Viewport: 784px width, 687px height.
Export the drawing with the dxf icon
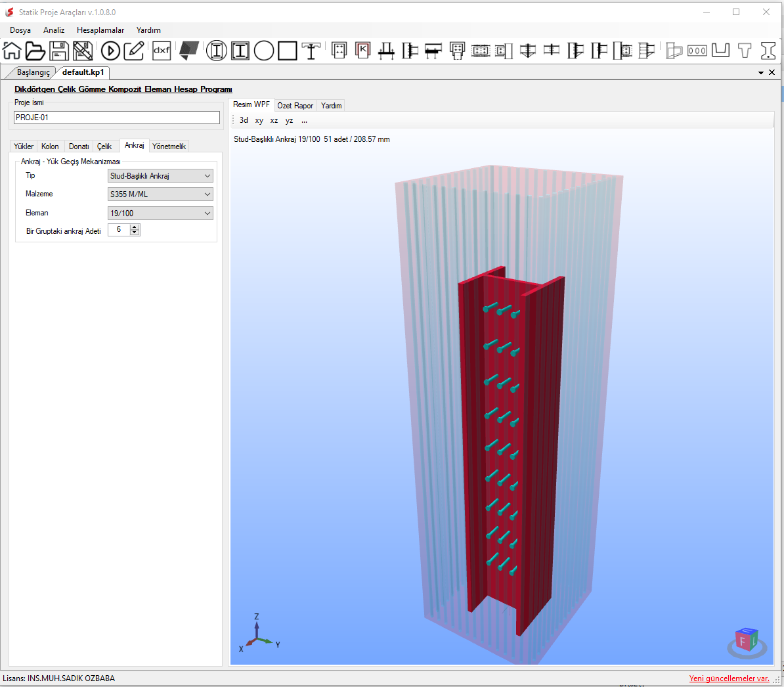point(162,51)
